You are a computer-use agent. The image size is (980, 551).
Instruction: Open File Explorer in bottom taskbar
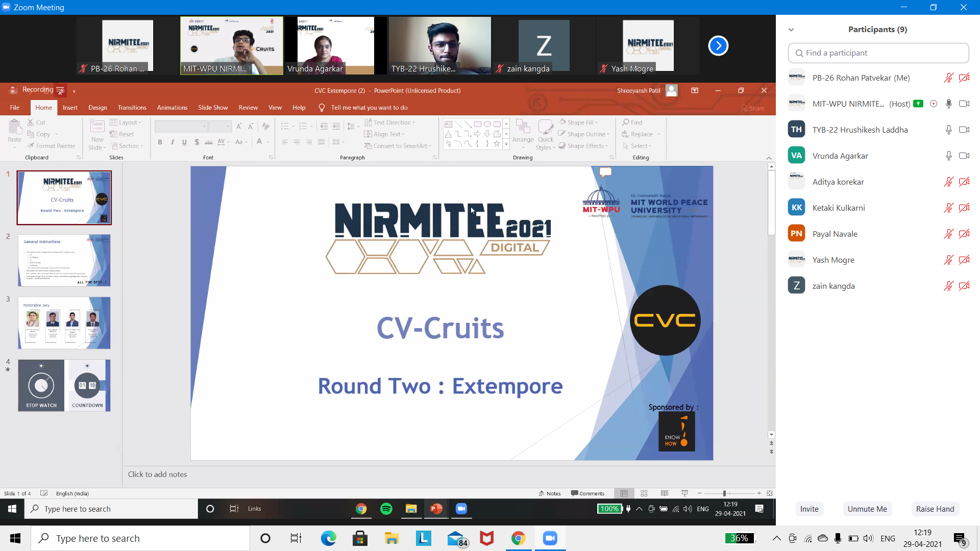pos(391,538)
